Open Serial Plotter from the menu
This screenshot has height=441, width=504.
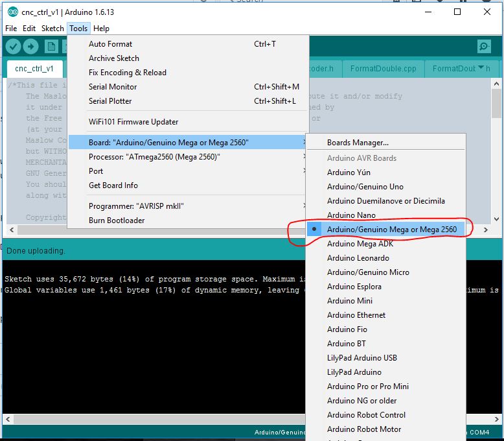tap(187, 101)
